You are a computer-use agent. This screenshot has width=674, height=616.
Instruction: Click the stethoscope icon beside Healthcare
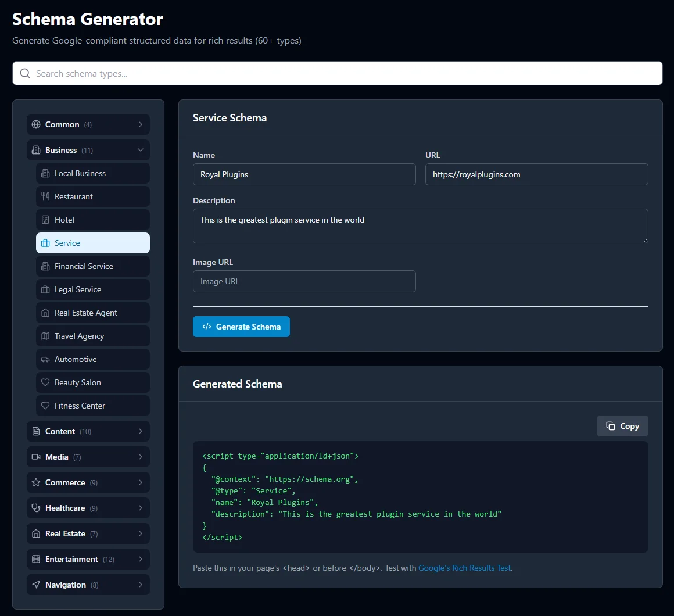(36, 508)
